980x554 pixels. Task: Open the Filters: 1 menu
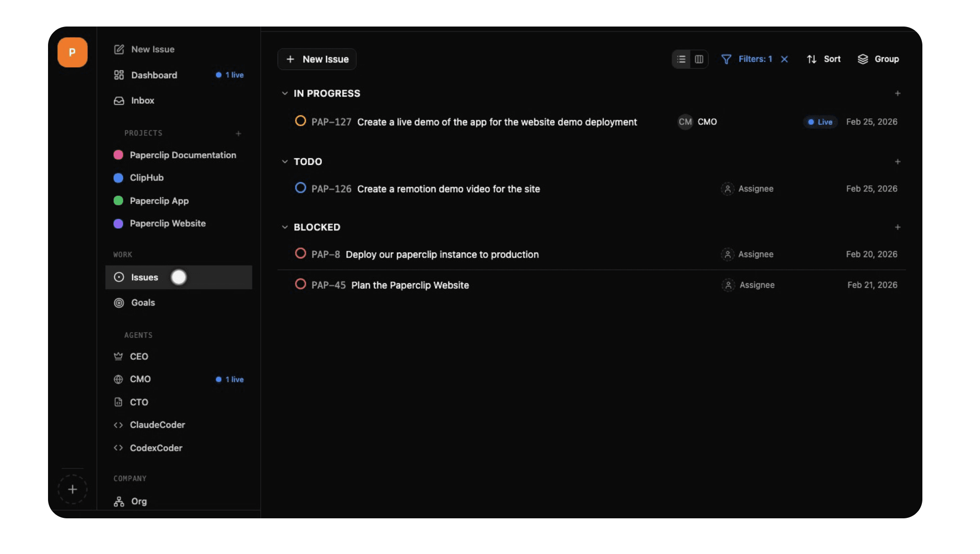pos(747,59)
